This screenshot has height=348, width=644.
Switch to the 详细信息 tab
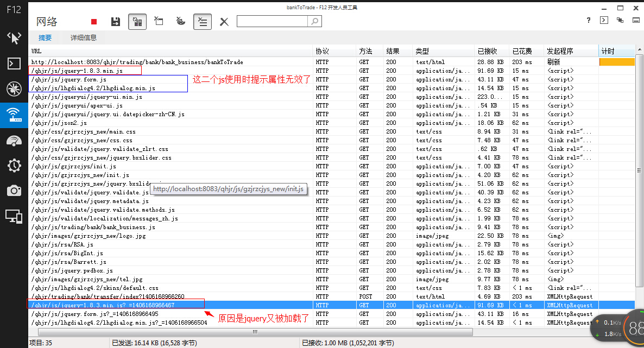84,38
